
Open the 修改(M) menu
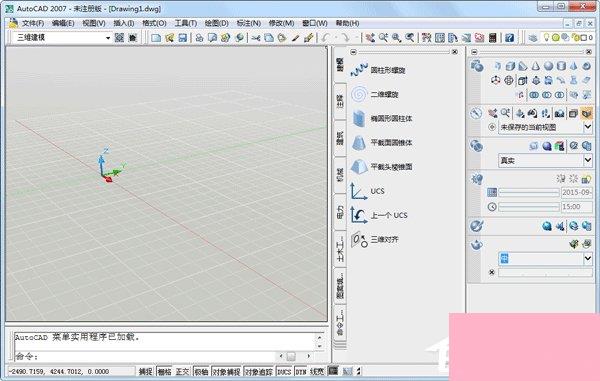[x=281, y=23]
